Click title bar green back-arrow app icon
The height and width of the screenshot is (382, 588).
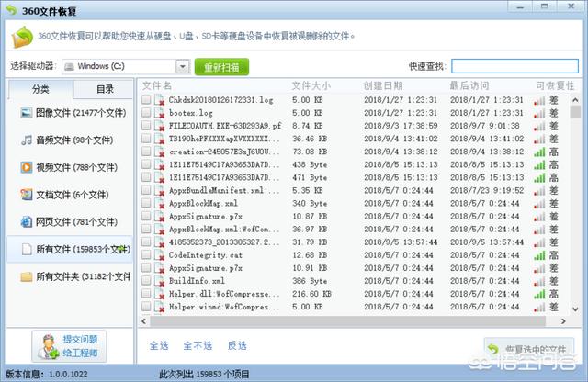(x=12, y=10)
